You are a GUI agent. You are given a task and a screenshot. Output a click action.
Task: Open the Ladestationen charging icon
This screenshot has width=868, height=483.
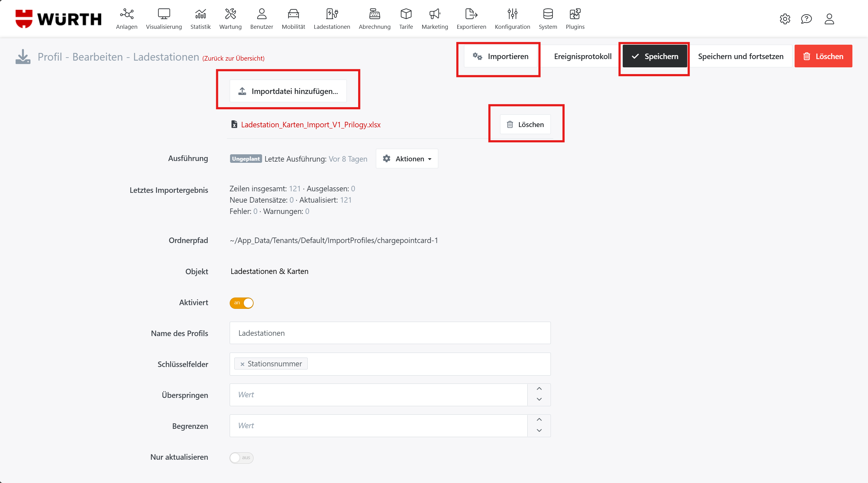click(332, 14)
